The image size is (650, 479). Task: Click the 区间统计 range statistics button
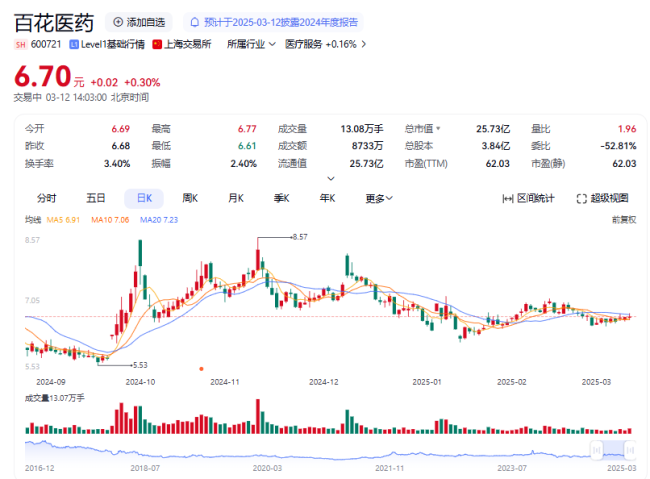(528, 199)
